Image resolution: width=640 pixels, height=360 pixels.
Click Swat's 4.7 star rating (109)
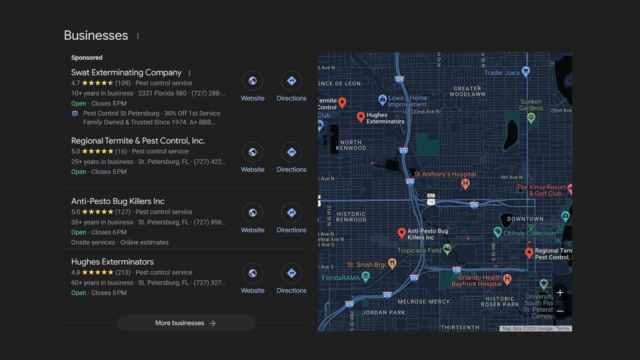pos(100,83)
